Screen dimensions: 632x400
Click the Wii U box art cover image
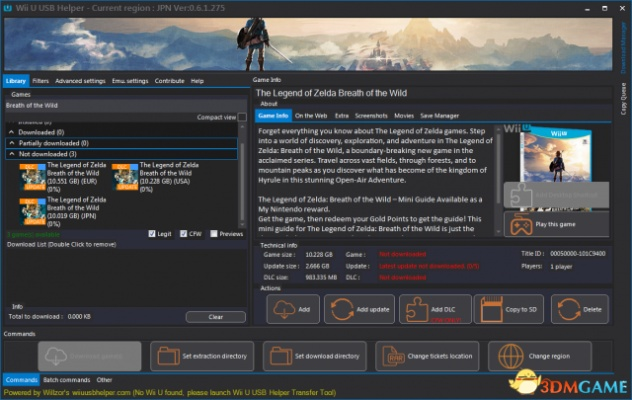555,155
